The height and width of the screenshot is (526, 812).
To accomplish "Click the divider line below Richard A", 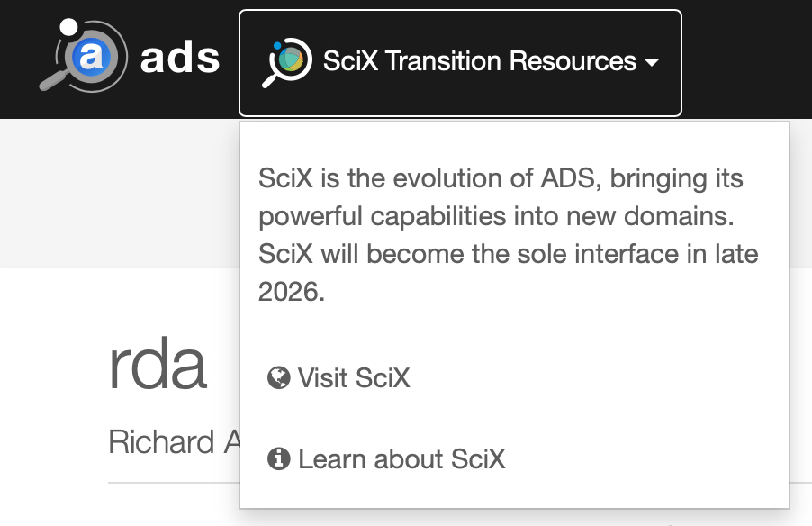I will point(171,483).
